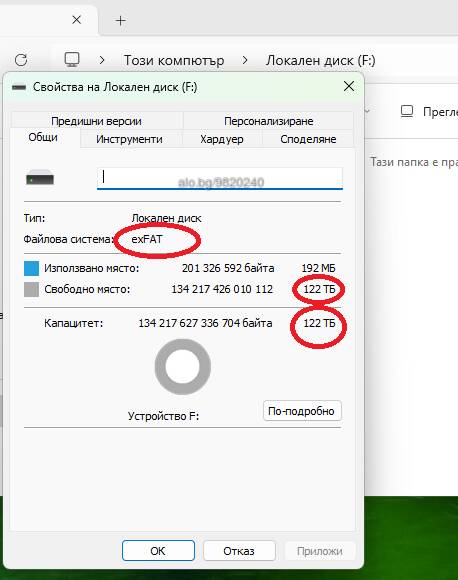Image resolution: width=458 pixels, height=580 pixels.
Task: Click the drive icon in dialog title bar
Action: [19, 87]
